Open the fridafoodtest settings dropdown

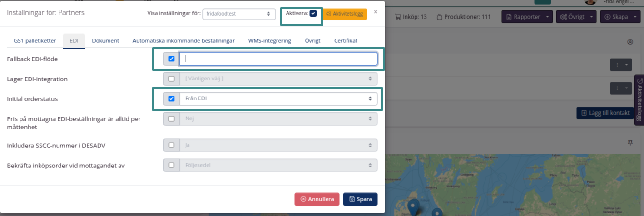coord(239,14)
